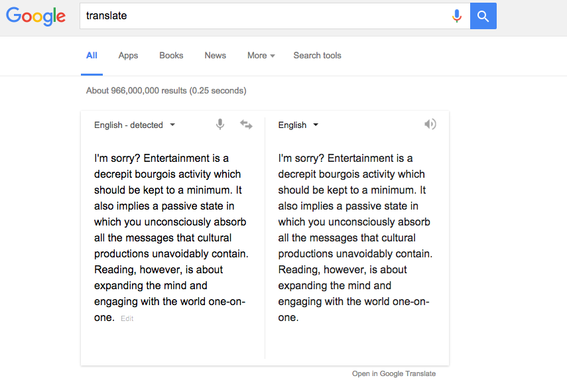Follow the 'Open in Google Translate' link
The height and width of the screenshot is (392, 567).
pyautogui.click(x=394, y=373)
